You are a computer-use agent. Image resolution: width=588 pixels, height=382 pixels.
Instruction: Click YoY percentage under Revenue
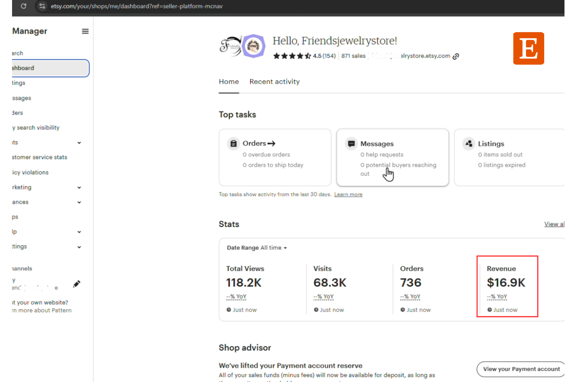(x=497, y=296)
